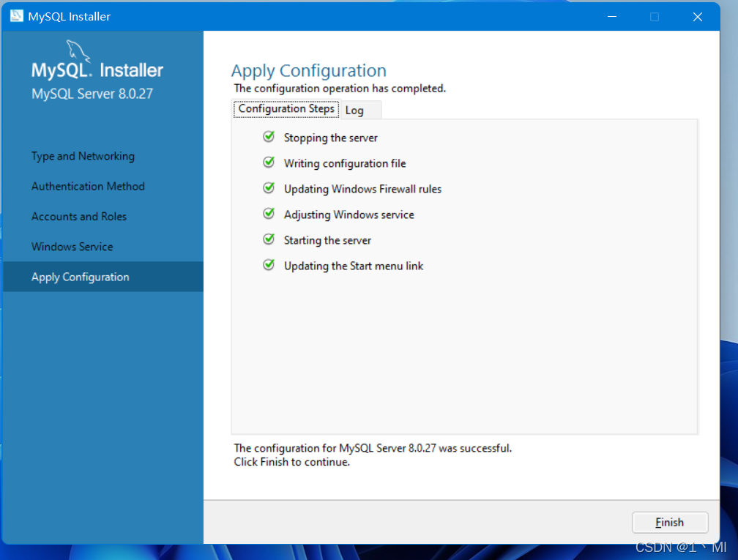Click the 'MySQL Server 8.0.27' sidebar subtitle
The height and width of the screenshot is (560, 738).
(x=92, y=94)
